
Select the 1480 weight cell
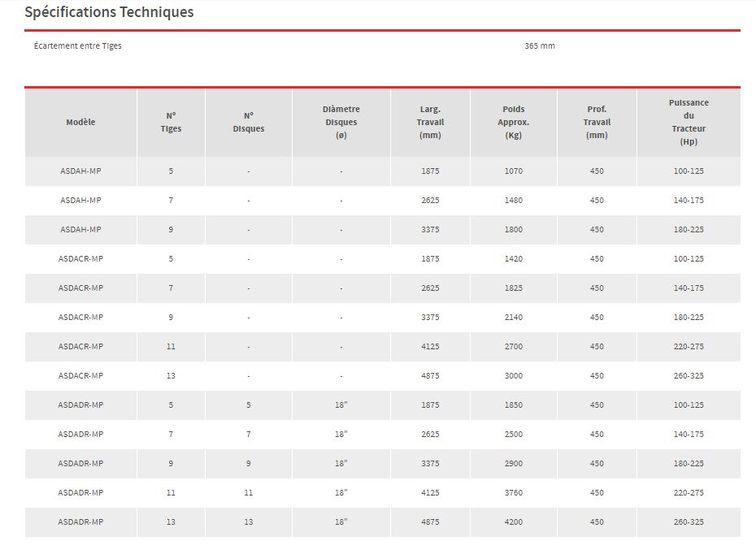click(514, 201)
